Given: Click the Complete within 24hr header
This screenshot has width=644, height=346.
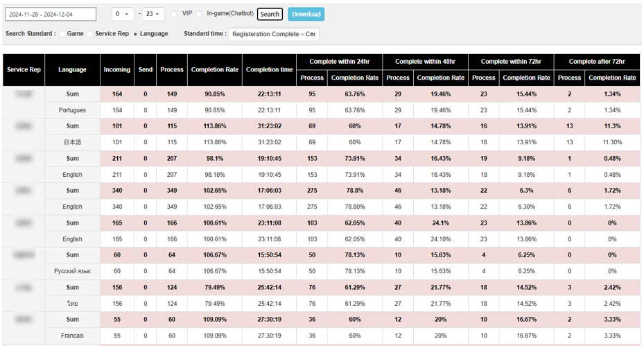Looking at the screenshot, I should click(x=339, y=62).
